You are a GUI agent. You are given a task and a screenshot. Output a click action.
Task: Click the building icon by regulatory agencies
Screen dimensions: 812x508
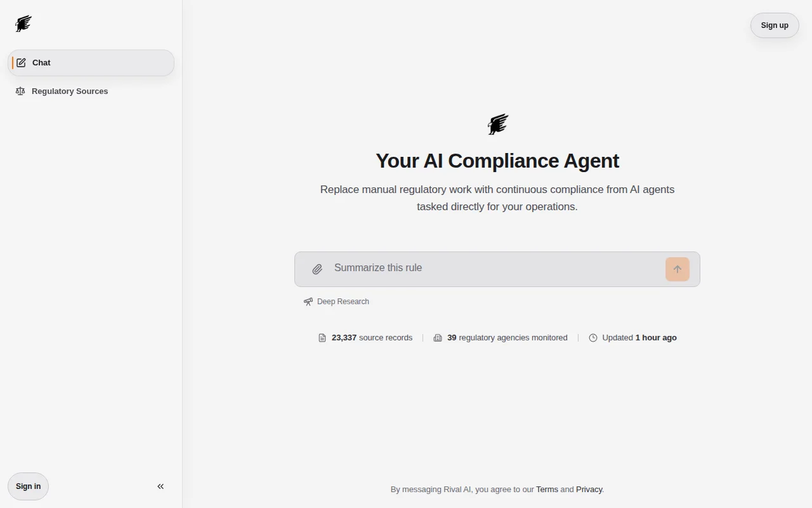tap(438, 338)
